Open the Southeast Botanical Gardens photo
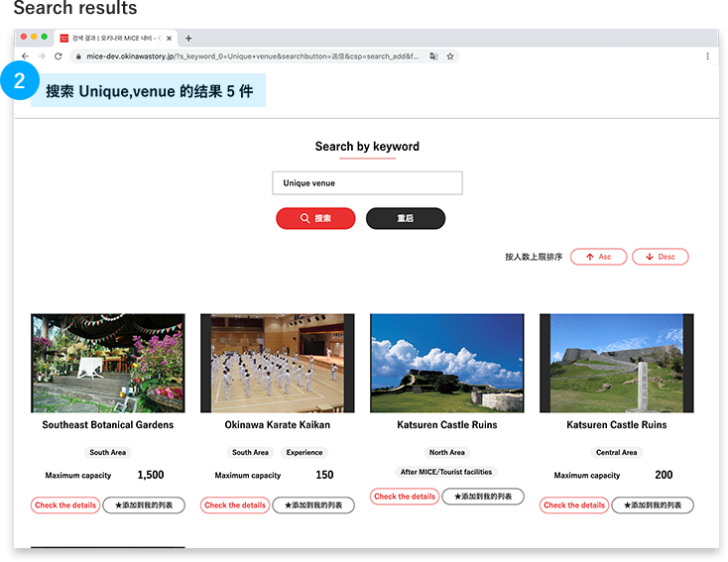This screenshot has height=562, width=728. [x=108, y=363]
